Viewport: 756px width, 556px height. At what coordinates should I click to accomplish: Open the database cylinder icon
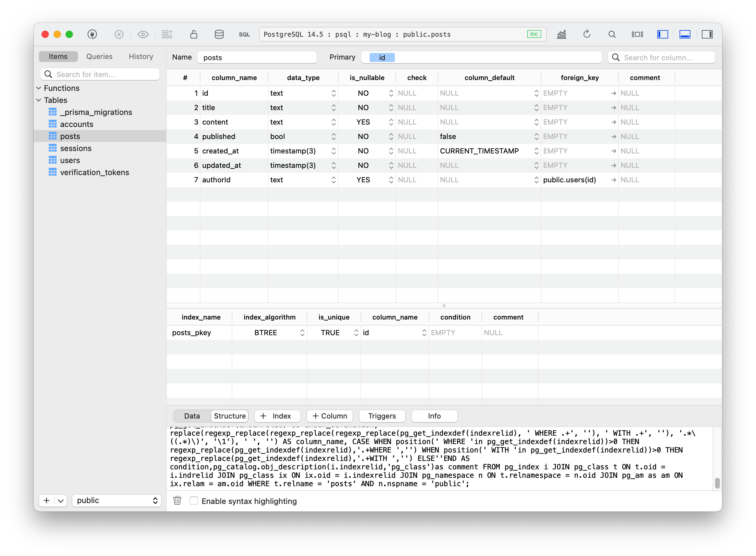click(x=219, y=34)
